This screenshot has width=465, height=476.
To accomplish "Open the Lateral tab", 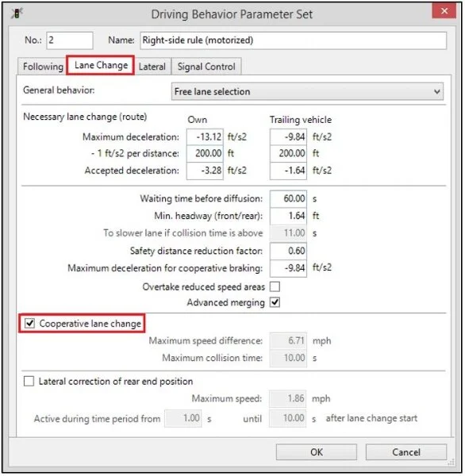I will pyautogui.click(x=152, y=67).
